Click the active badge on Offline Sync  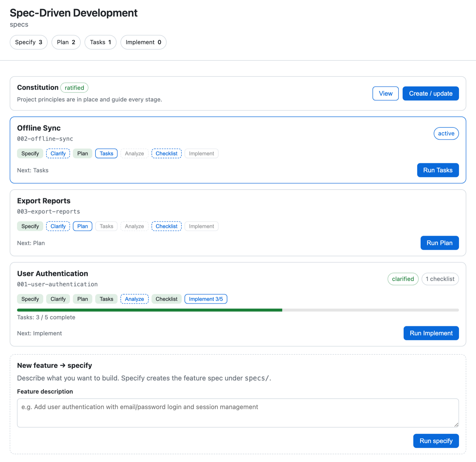(x=446, y=133)
